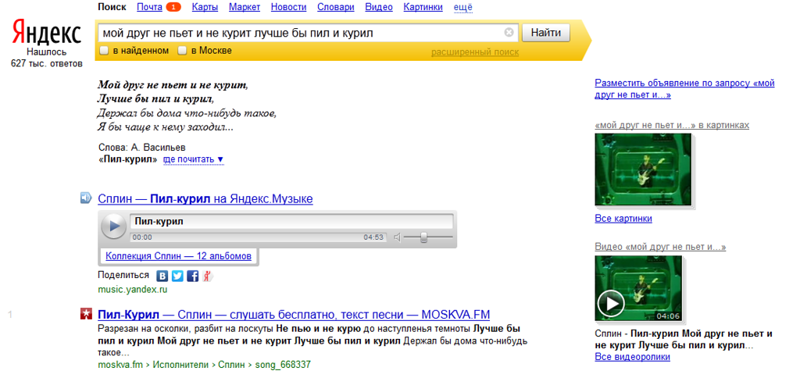Click the Яндекс logo

point(47,33)
